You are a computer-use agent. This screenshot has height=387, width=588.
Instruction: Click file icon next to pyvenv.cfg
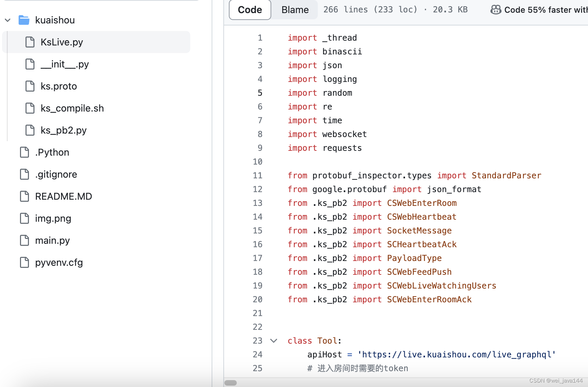pos(24,262)
